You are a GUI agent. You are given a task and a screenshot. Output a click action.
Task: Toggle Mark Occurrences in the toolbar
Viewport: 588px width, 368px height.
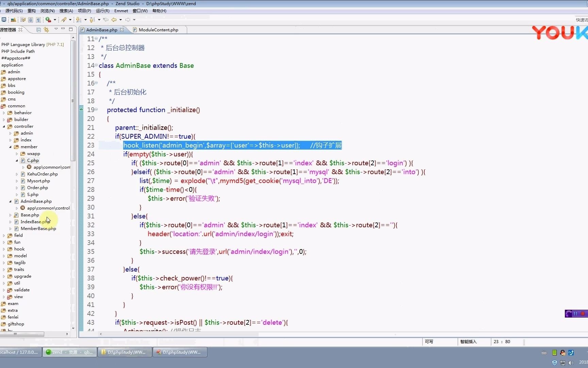[x=23, y=20]
